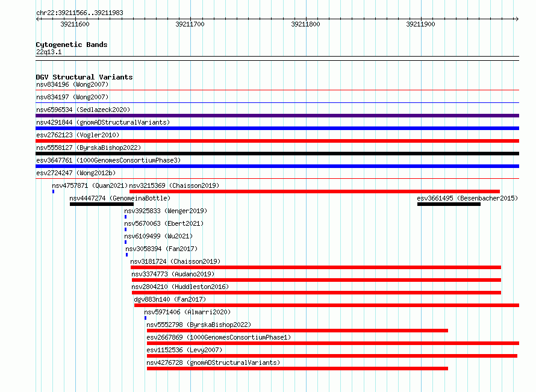
Task: Select the blue nsv6109499 marker
Action: pyautogui.click(x=125, y=242)
